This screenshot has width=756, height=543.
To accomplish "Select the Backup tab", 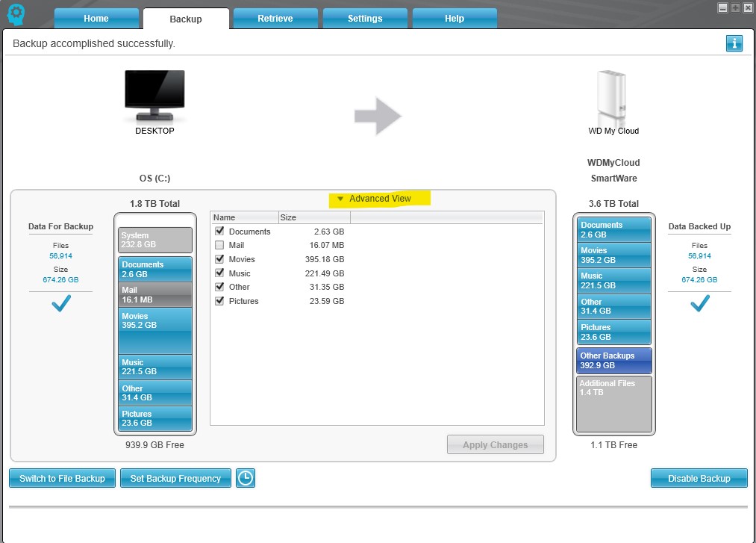I will [x=186, y=19].
